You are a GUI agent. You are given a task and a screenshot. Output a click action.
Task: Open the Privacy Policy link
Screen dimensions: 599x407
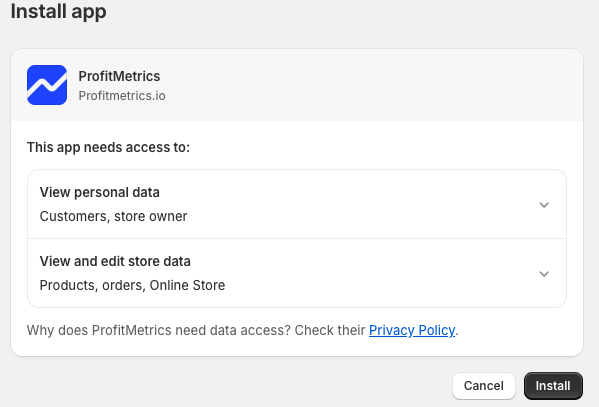pos(412,330)
